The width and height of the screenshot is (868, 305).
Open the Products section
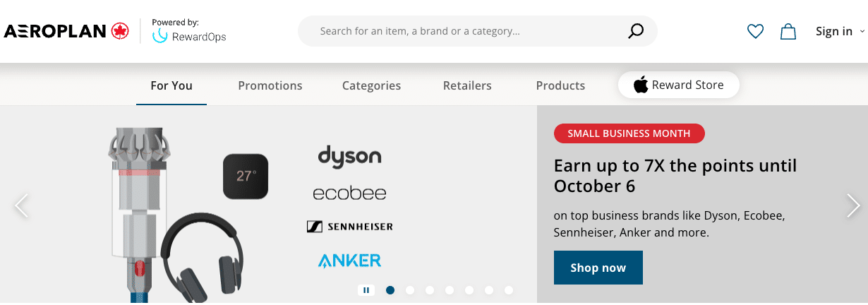[x=560, y=85]
